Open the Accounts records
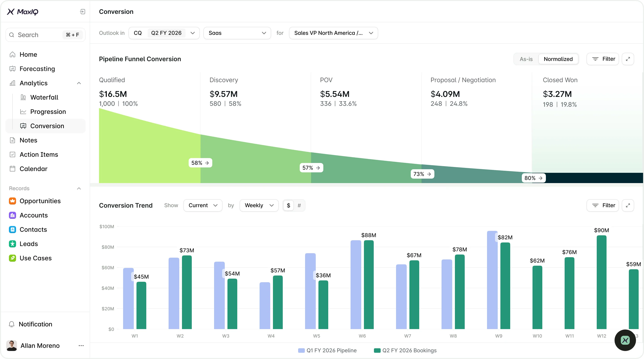Screen dimensions: 644x359 (x=45, y=215)
